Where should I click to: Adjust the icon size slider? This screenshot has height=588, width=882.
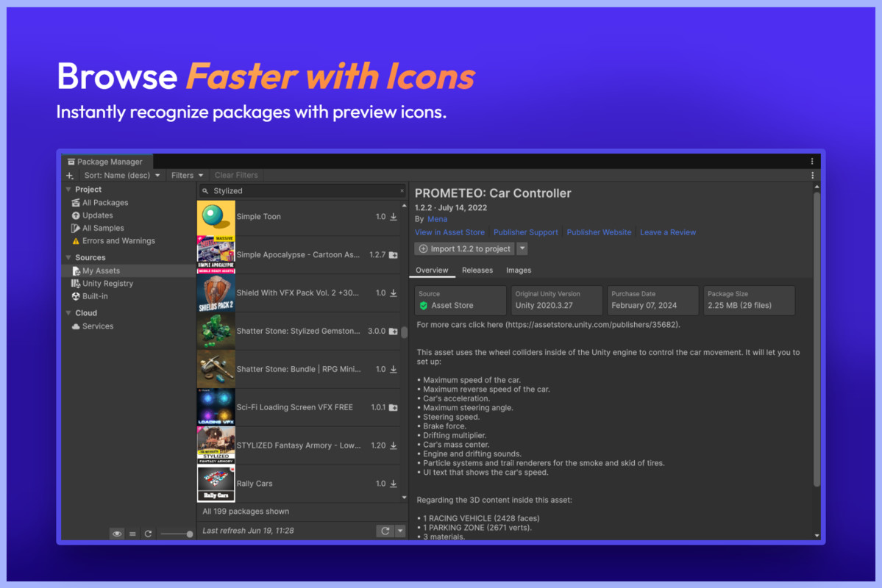pyautogui.click(x=177, y=534)
